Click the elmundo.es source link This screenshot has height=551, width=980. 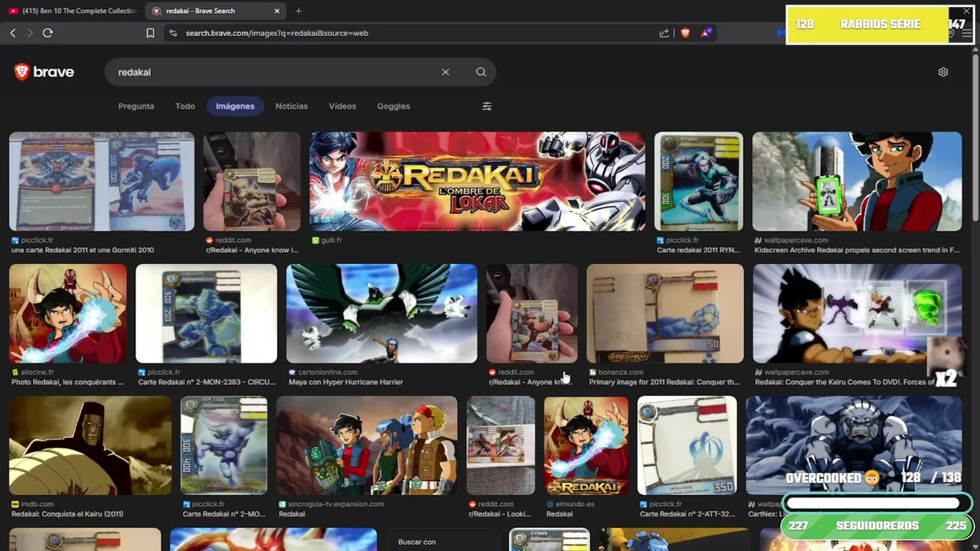(x=575, y=504)
